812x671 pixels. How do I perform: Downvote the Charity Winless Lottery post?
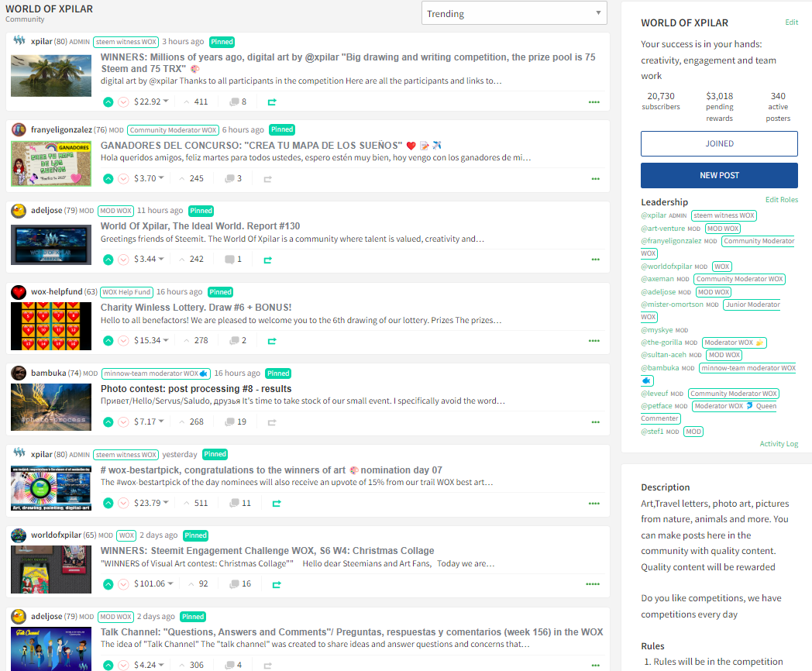[x=123, y=341]
